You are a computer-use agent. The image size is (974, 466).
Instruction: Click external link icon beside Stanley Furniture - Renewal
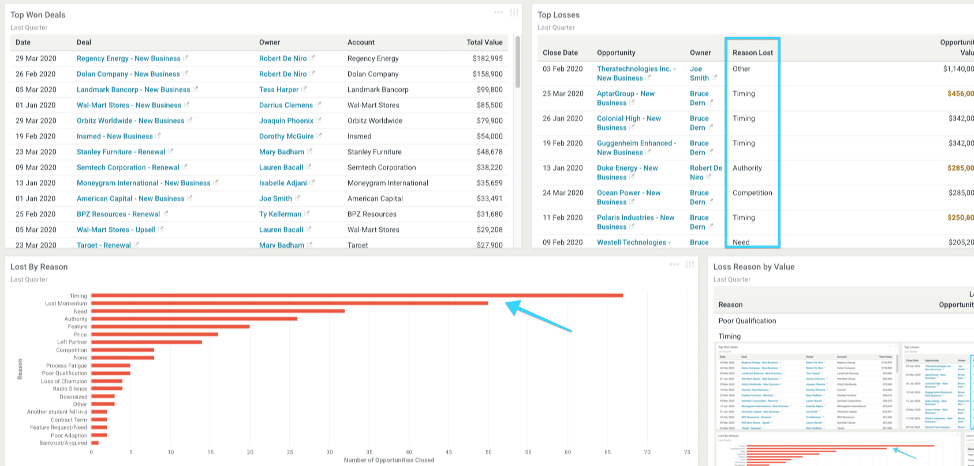[x=170, y=152]
